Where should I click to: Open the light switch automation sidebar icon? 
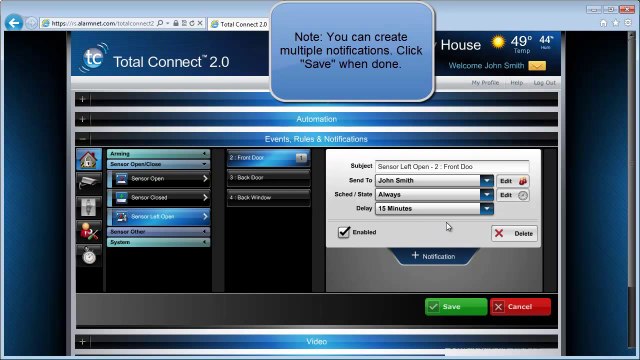89,207
